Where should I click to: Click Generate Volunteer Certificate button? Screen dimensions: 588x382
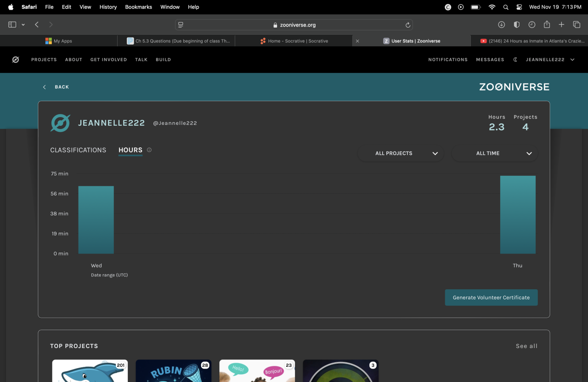pyautogui.click(x=491, y=298)
